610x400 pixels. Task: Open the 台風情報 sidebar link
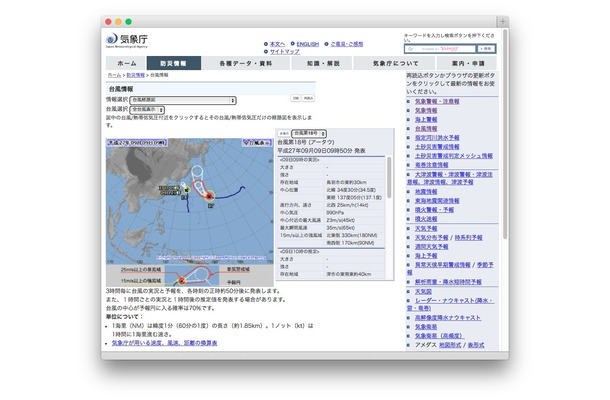pos(426,128)
